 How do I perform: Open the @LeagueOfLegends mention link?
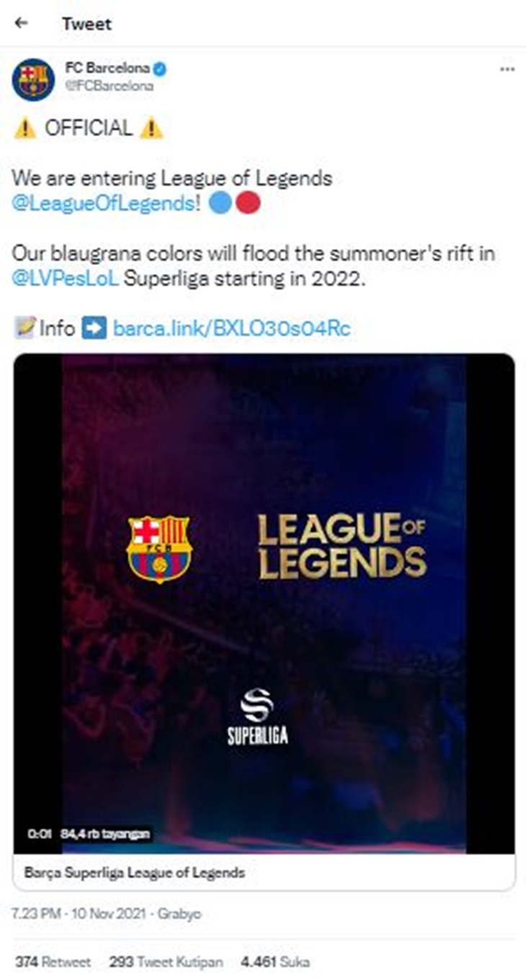(x=102, y=203)
